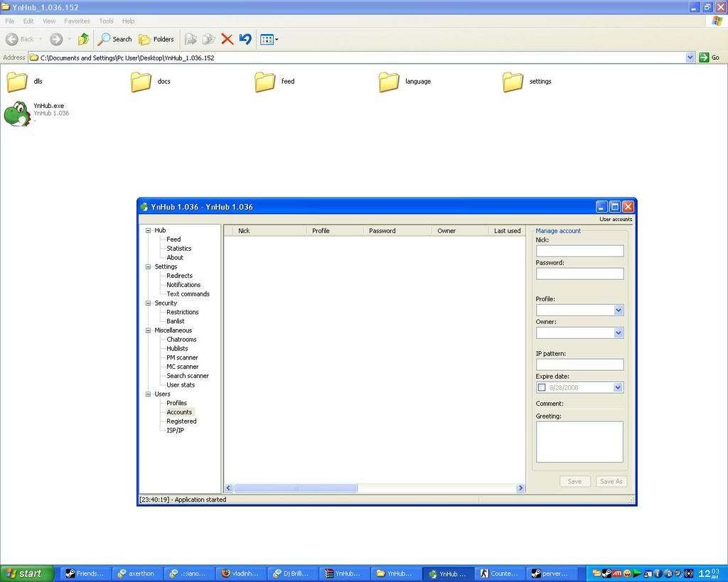Screen dimensions: 728x582
Task: Collapse the Miscellaneous tree node
Action: [148, 330]
